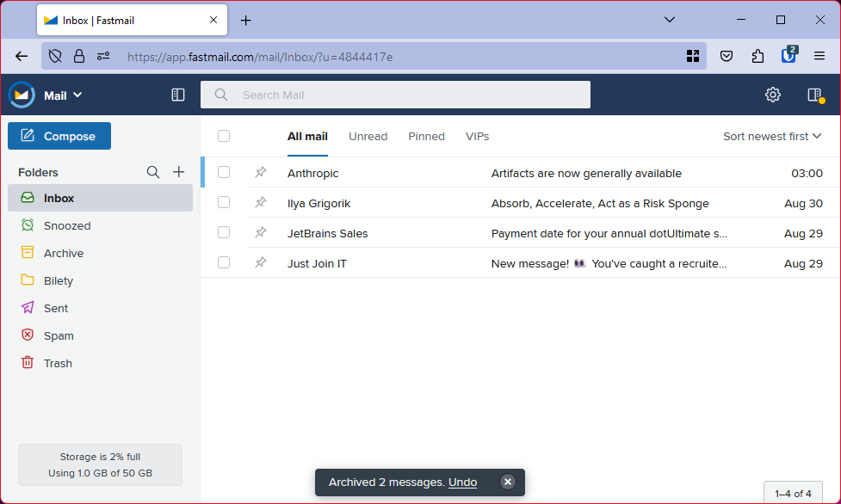This screenshot has height=504, width=841.
Task: Select the Ilya Grigorik message checkbox
Action: [x=224, y=202]
